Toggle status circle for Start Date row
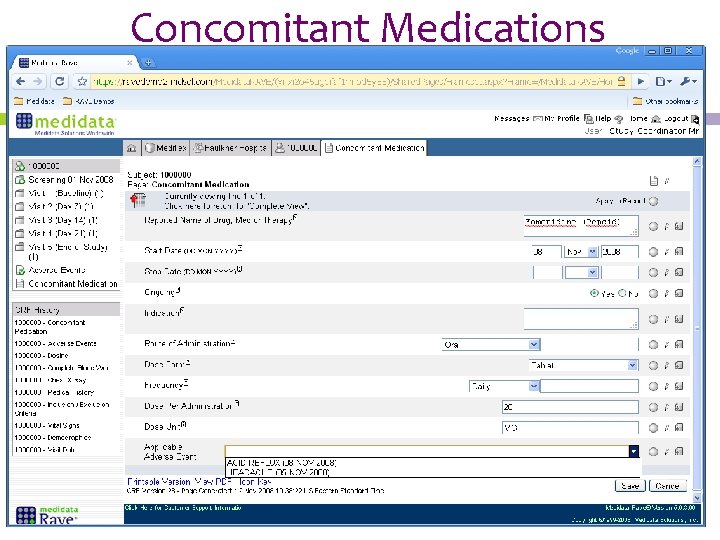The height and width of the screenshot is (540, 720). point(653,252)
